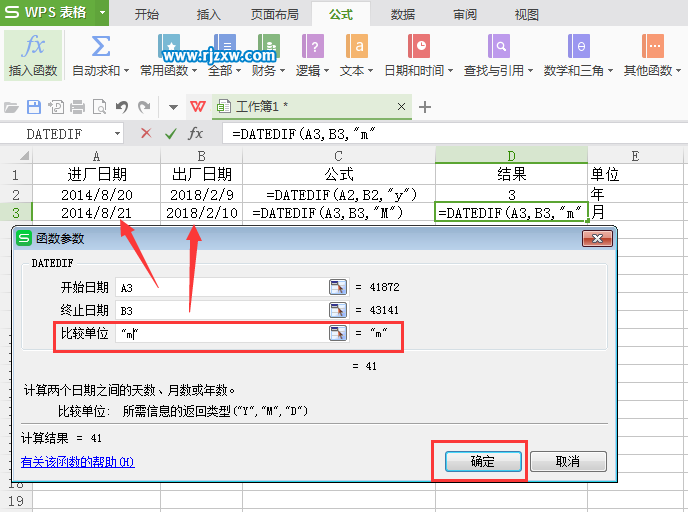Screen dimensions: 688x512
Task: Select cell E2 with 年
Action: (x=635, y=194)
